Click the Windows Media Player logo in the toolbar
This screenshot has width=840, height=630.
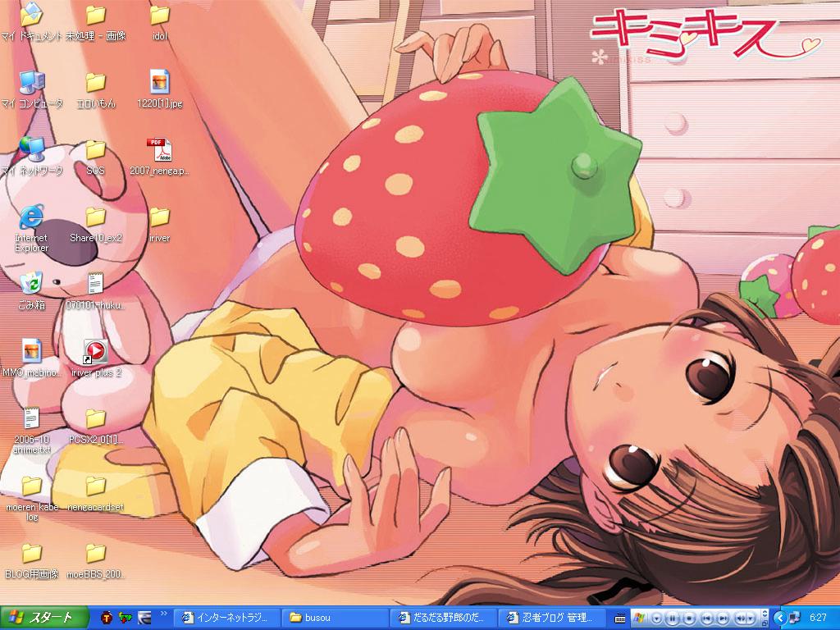(638, 618)
